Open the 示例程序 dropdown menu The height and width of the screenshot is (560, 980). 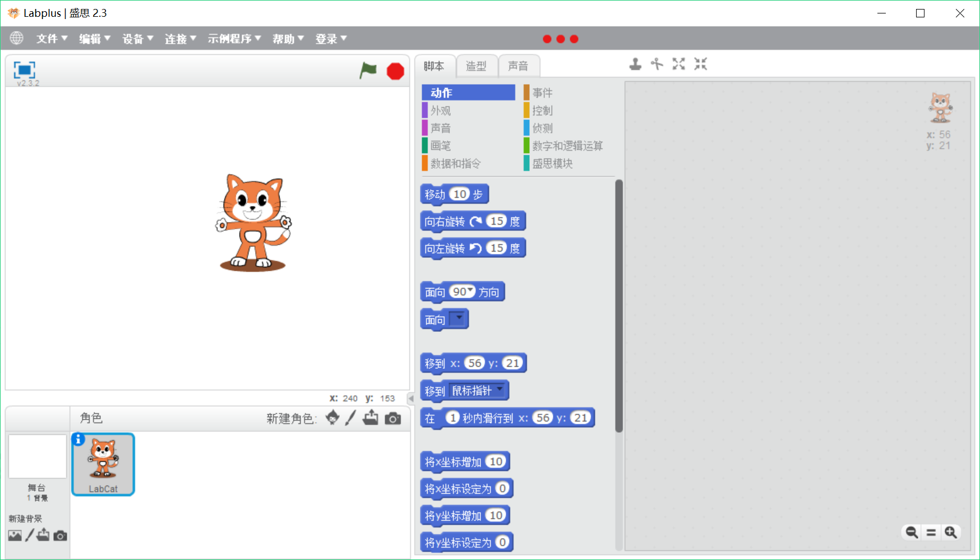click(x=234, y=39)
